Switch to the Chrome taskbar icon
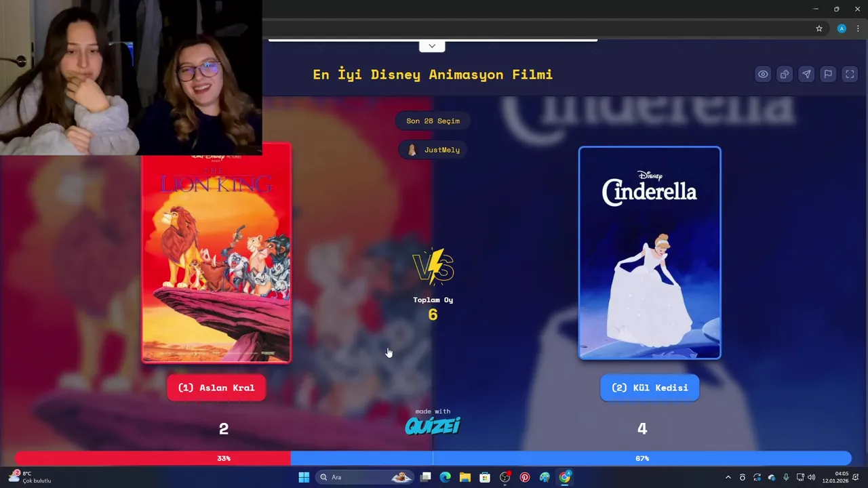Screen dimensions: 868x488 pos(565,477)
